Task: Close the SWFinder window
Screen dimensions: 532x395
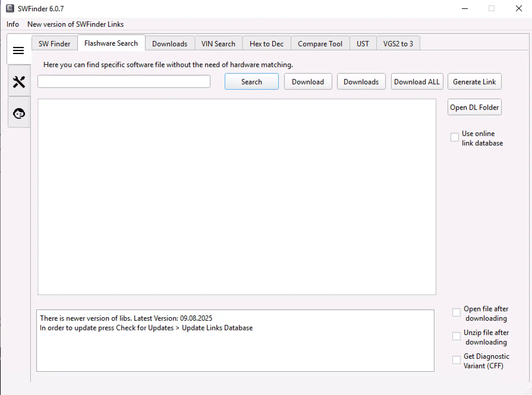Action: pos(519,9)
